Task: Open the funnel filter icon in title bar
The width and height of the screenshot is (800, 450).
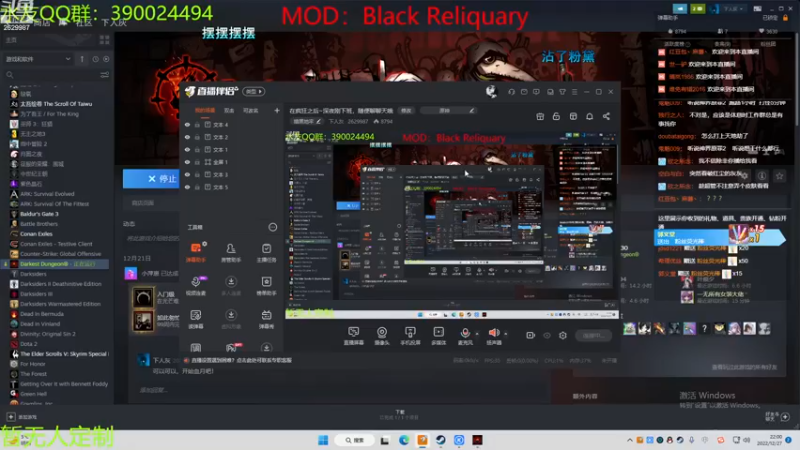Action: [x=562, y=92]
